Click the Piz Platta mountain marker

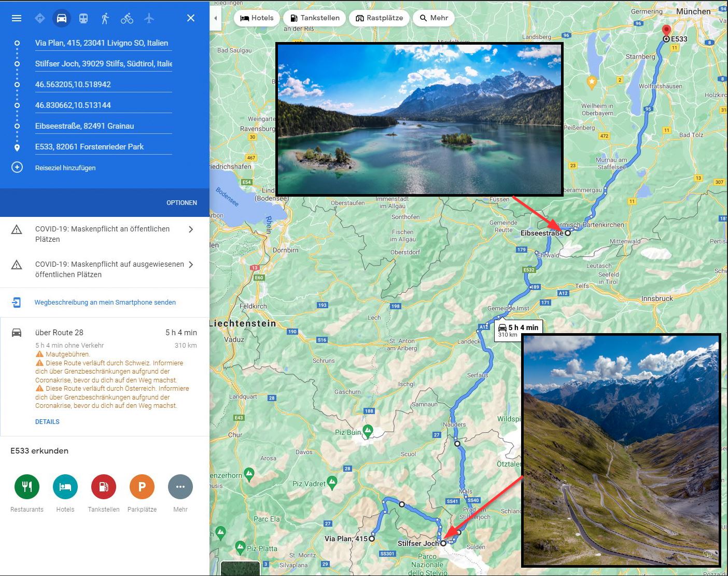240,547
